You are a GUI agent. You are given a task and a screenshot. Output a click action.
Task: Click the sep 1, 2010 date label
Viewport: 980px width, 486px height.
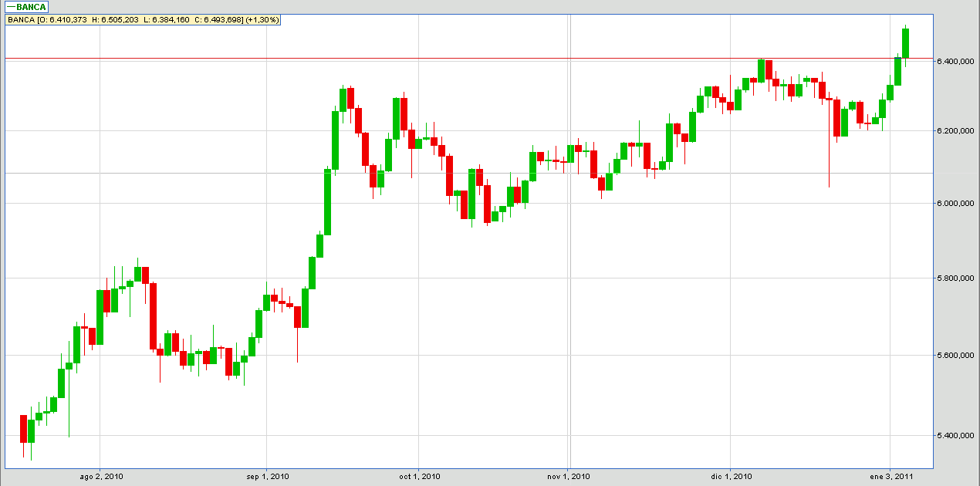coord(267,477)
